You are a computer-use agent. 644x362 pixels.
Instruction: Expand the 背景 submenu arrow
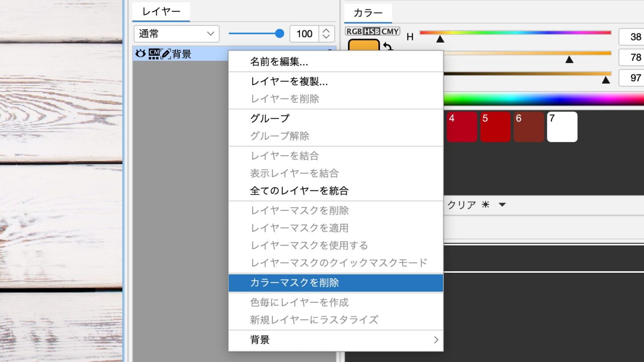point(436,340)
